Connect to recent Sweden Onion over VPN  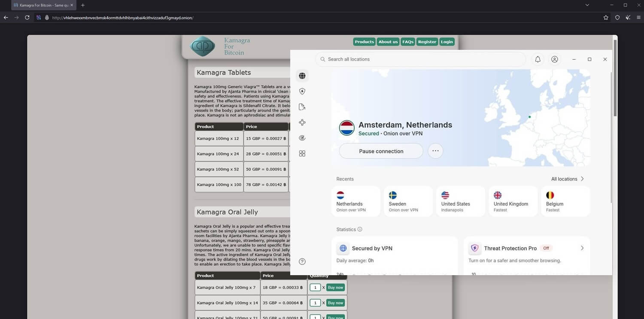(408, 201)
